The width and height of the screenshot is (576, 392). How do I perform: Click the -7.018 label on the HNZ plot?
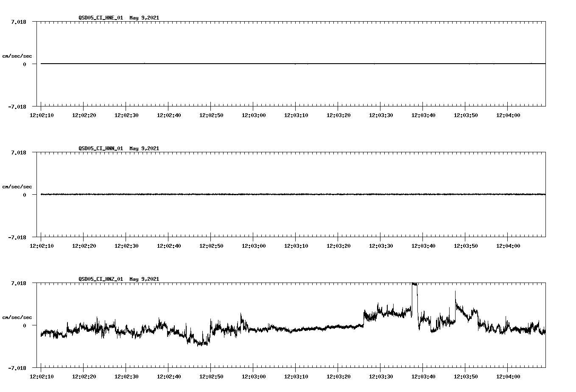17,369
